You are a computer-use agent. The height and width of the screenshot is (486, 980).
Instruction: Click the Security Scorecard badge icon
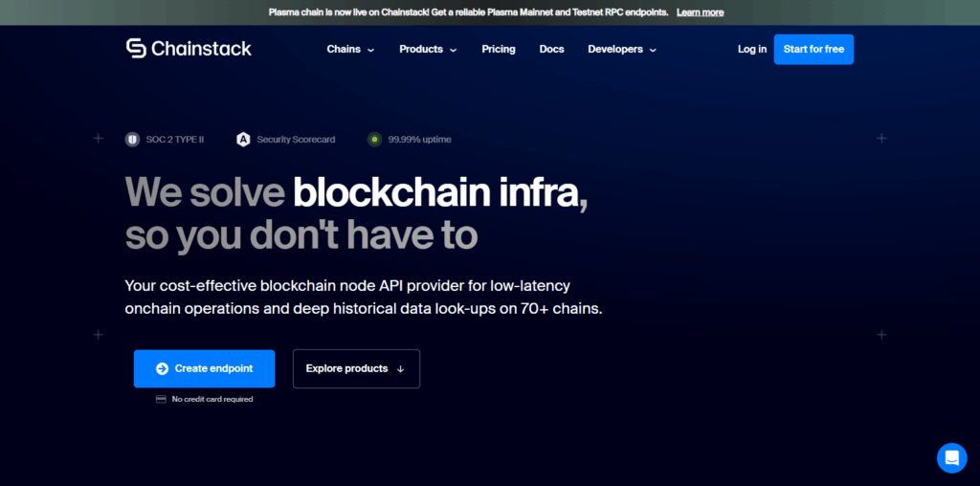pyautogui.click(x=243, y=140)
